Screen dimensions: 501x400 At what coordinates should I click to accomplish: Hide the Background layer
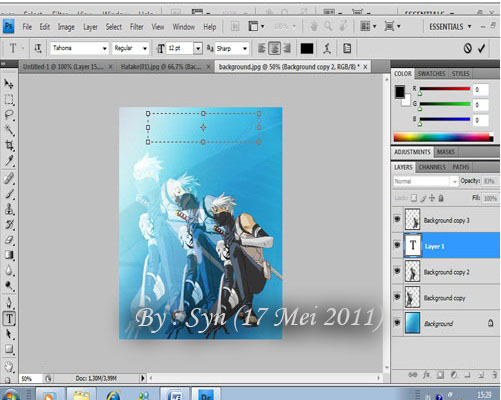click(x=397, y=322)
